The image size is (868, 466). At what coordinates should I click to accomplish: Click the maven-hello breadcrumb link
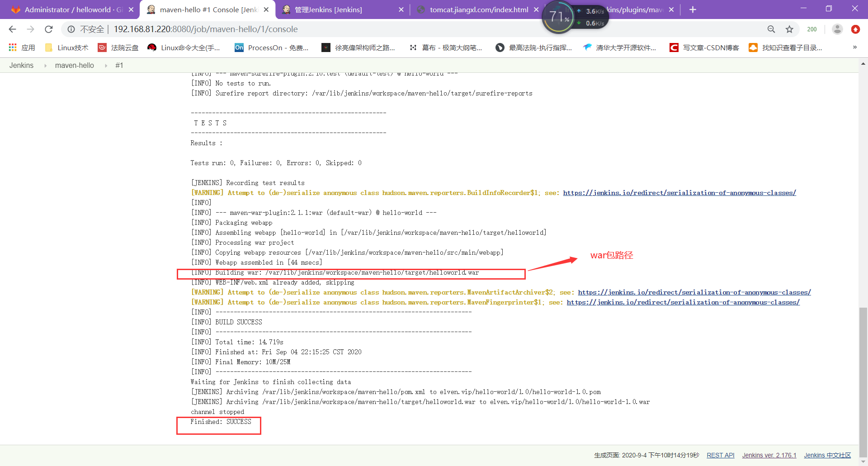75,66
